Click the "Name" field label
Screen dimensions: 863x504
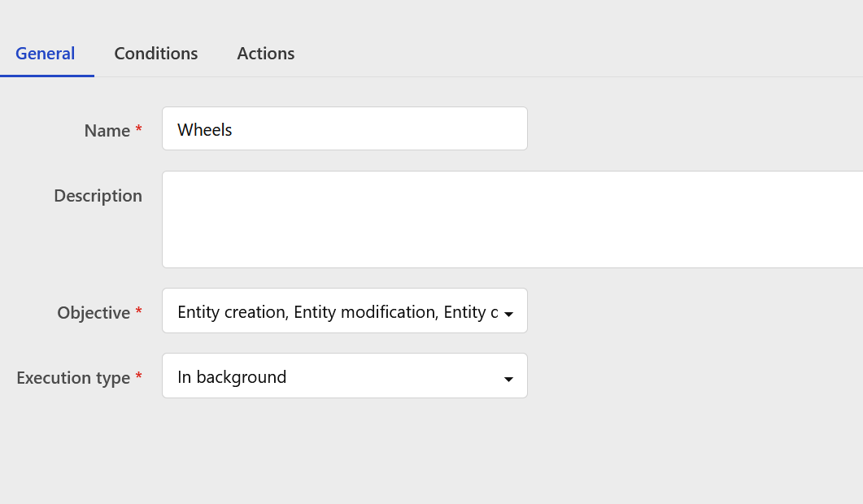[x=107, y=131]
